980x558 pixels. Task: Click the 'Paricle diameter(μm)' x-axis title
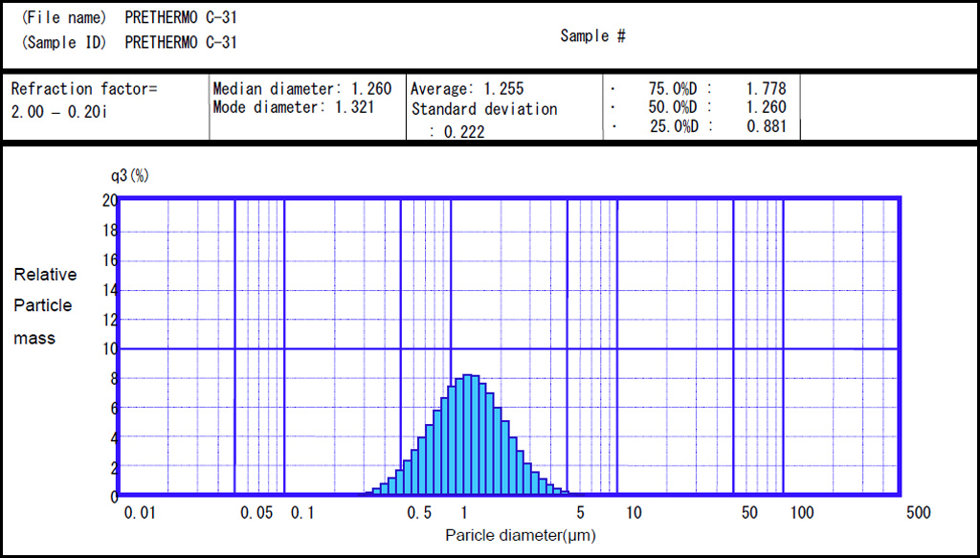point(520,535)
